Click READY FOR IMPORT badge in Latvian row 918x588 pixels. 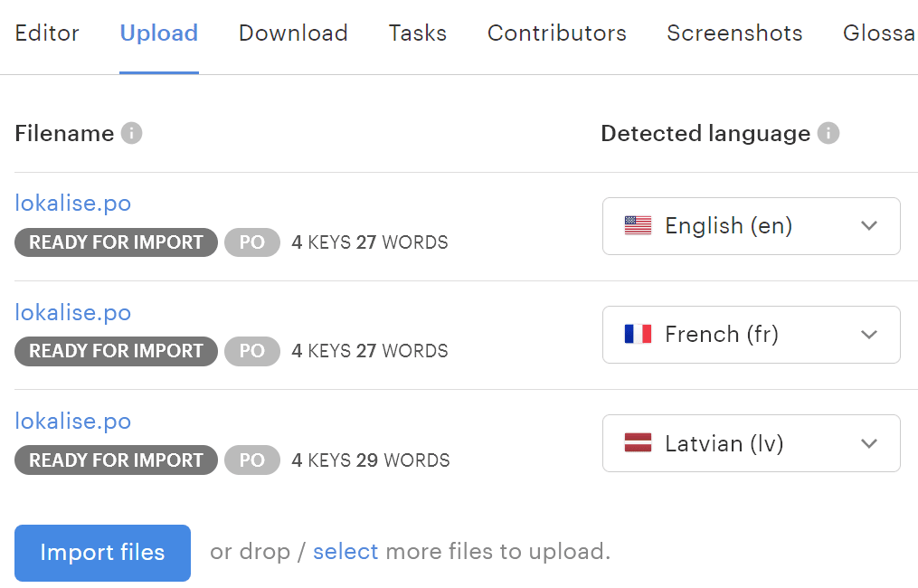pyautogui.click(x=116, y=460)
